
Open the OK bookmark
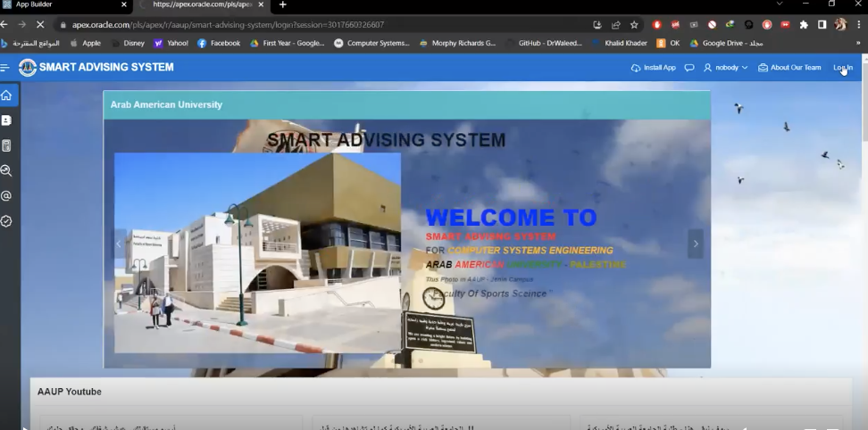coord(668,43)
